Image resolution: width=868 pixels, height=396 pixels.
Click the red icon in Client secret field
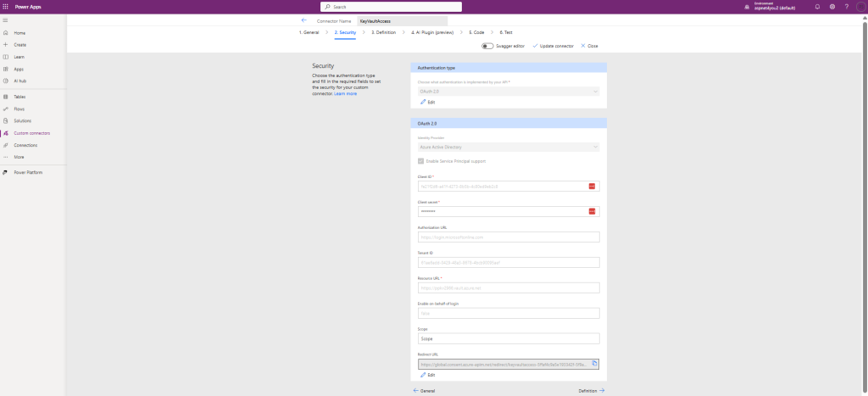click(x=592, y=211)
